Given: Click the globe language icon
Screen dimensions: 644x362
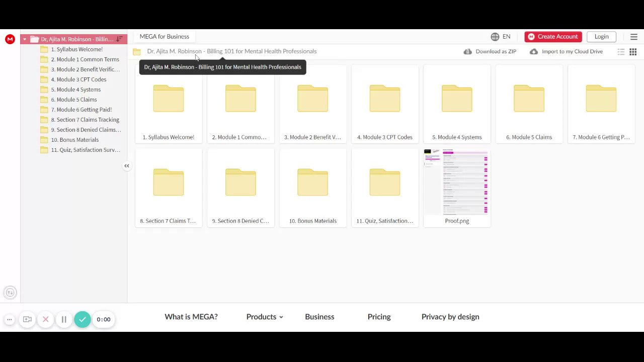Looking at the screenshot, I should 495,37.
